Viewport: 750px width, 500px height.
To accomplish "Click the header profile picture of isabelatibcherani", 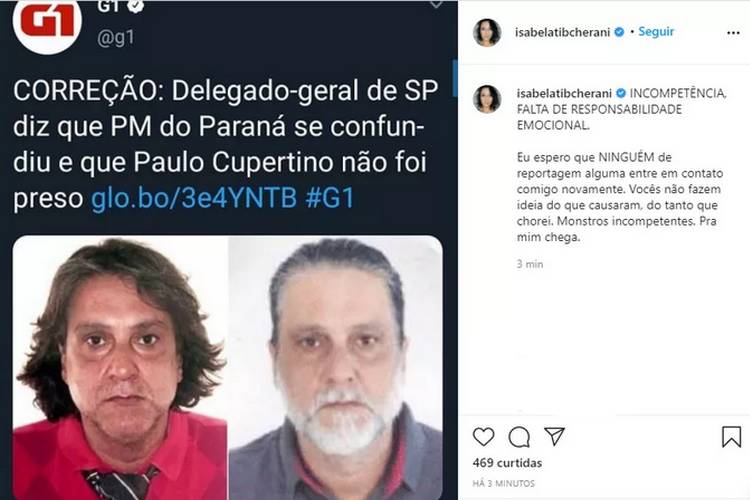I will tap(487, 33).
